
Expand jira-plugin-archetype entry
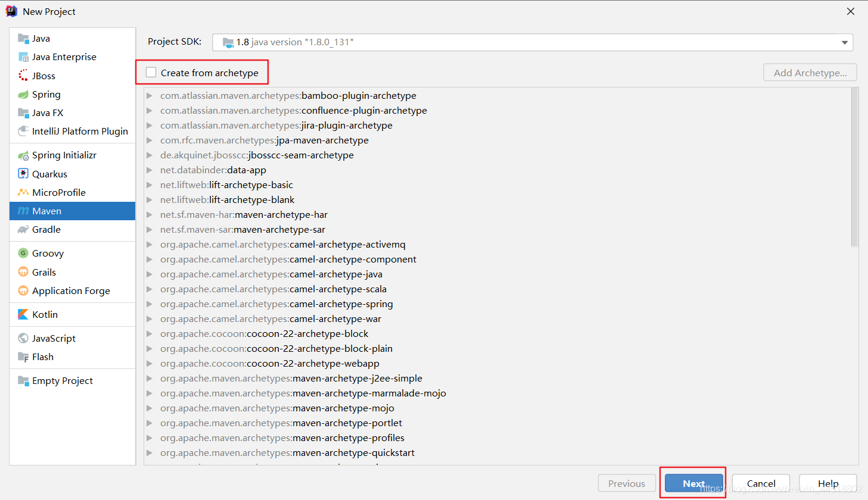(x=150, y=126)
